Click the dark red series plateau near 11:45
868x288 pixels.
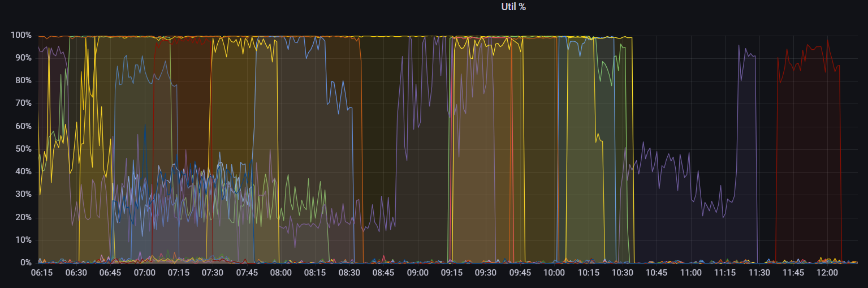coord(809,57)
